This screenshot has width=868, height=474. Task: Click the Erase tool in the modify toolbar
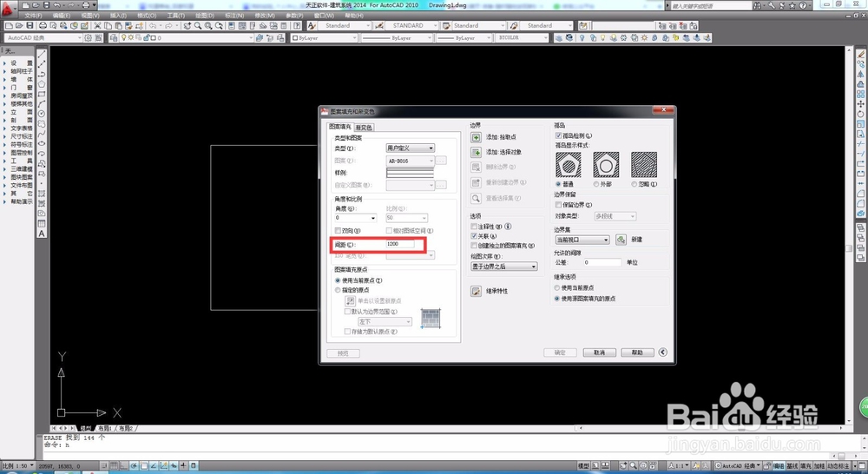[x=861, y=55]
